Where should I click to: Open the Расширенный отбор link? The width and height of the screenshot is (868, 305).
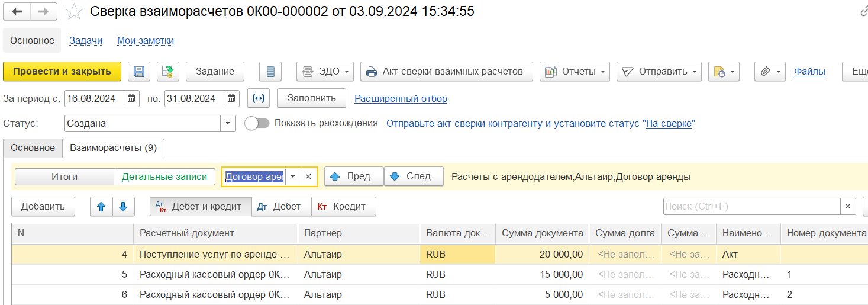coord(401,98)
